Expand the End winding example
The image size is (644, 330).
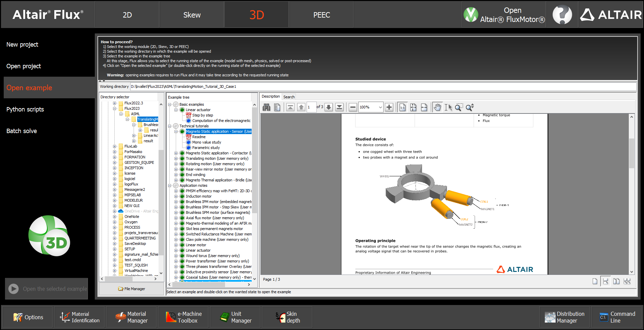tap(176, 175)
